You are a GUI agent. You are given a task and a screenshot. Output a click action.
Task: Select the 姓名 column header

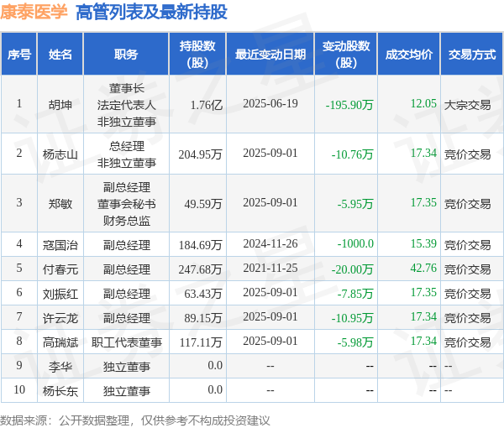coord(60,55)
